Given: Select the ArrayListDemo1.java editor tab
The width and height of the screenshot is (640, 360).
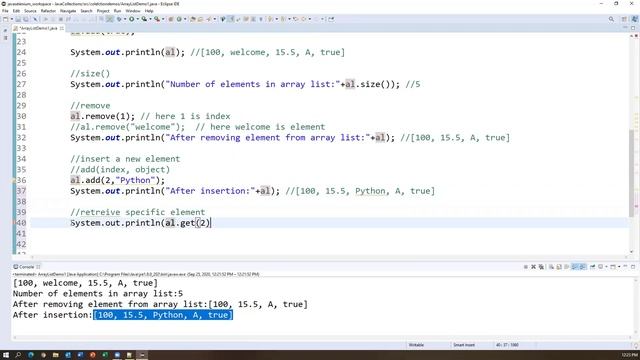Looking at the screenshot, I should pyautogui.click(x=38, y=28).
